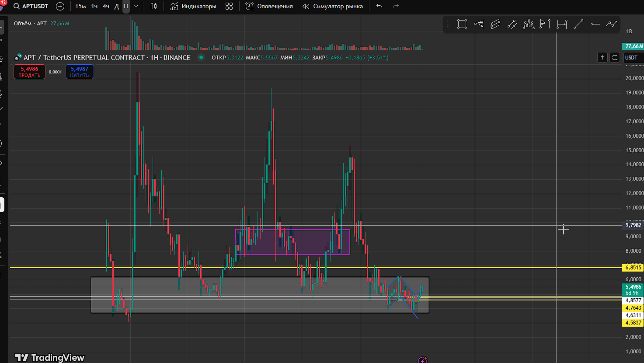Click the red ПРОДАТЬ sell button
Viewport: 644px width, 363px height.
click(x=29, y=72)
